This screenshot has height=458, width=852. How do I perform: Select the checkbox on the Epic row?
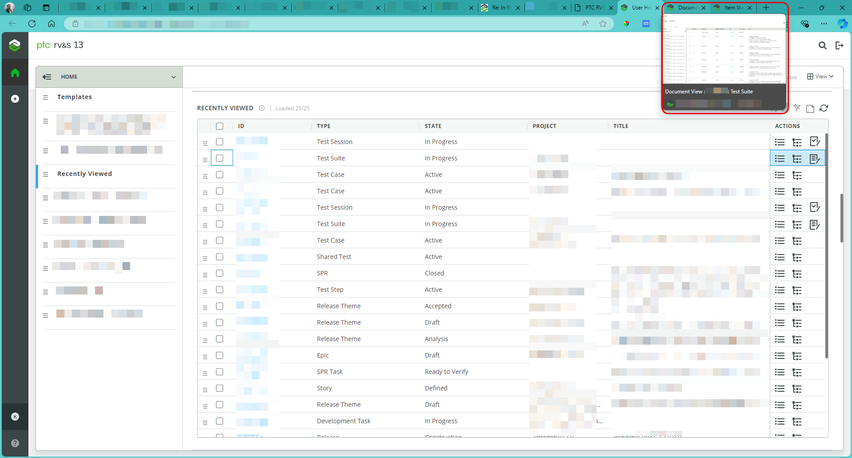(x=219, y=356)
